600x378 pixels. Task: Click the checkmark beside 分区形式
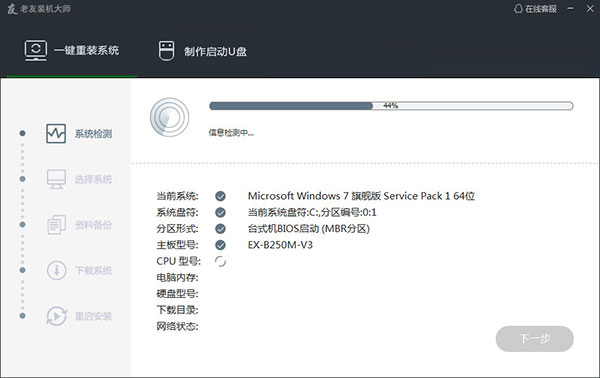click(220, 229)
